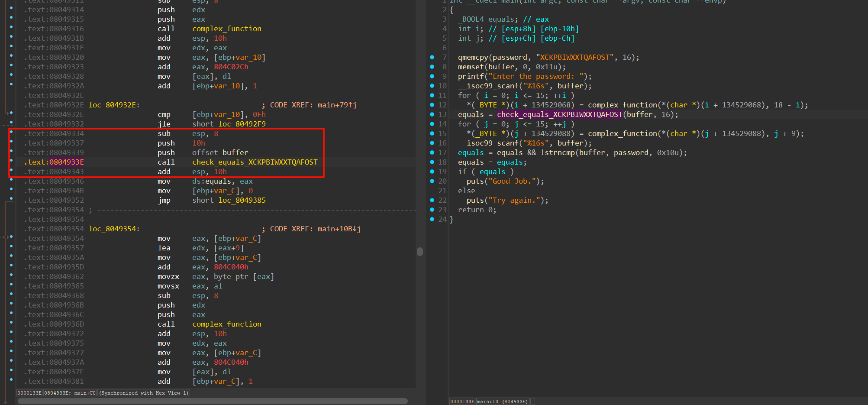Click __isoc99_scanf on pseudocode line 16
868x405 pixels.
click(488, 143)
